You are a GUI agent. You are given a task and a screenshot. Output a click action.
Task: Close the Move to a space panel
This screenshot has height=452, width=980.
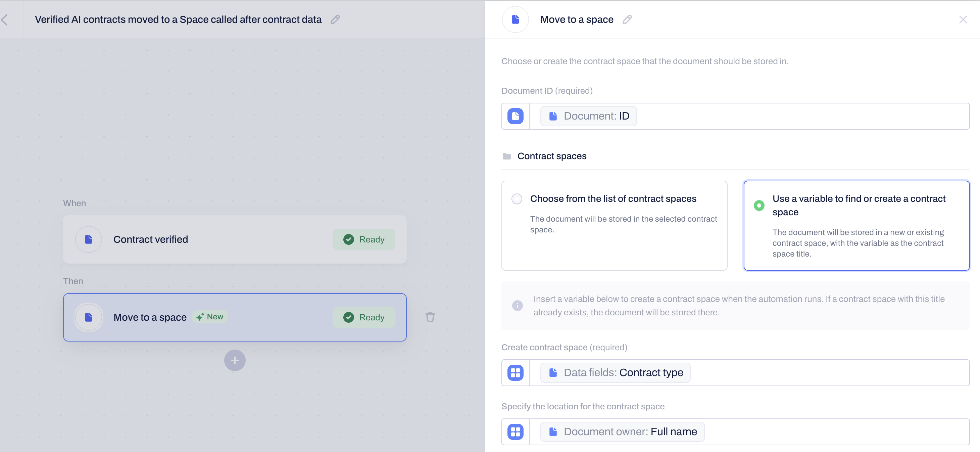coord(963,19)
